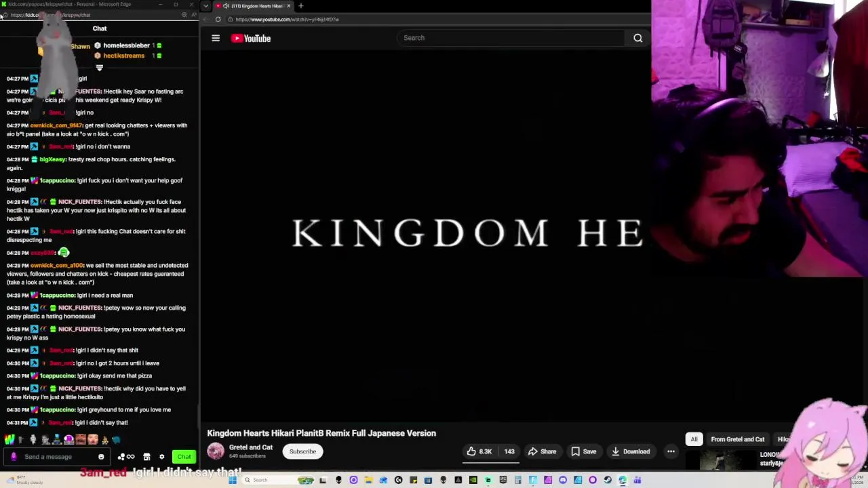This screenshot has height=488, width=868.
Task: Open the Gretel and Cat channel name link
Action: 251,447
